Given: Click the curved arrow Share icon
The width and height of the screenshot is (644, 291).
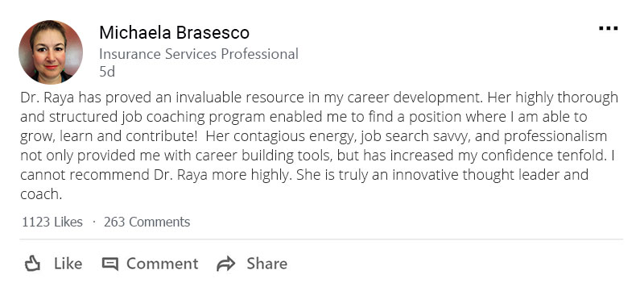Looking at the screenshot, I should tap(226, 264).
